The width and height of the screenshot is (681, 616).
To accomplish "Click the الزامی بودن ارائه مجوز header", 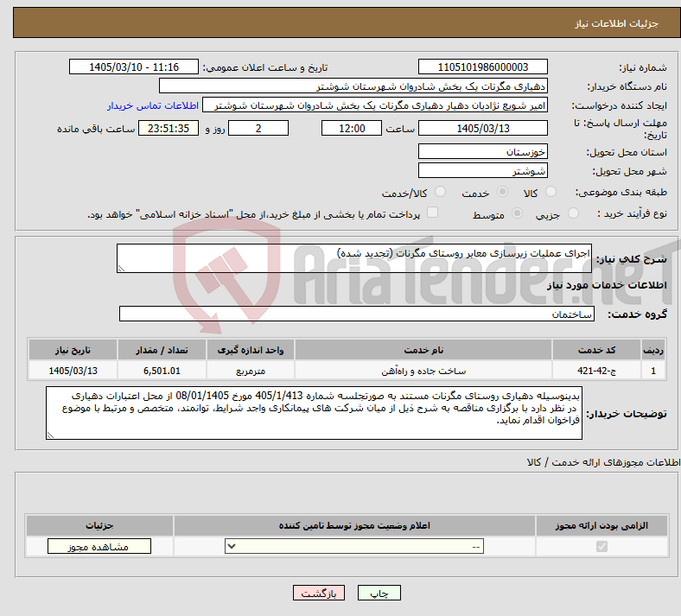I will pyautogui.click(x=601, y=525).
